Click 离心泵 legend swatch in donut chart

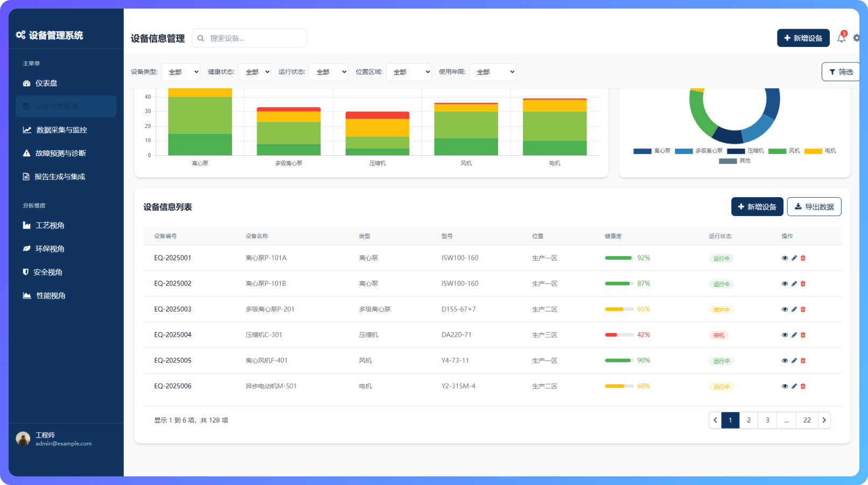[x=642, y=151]
